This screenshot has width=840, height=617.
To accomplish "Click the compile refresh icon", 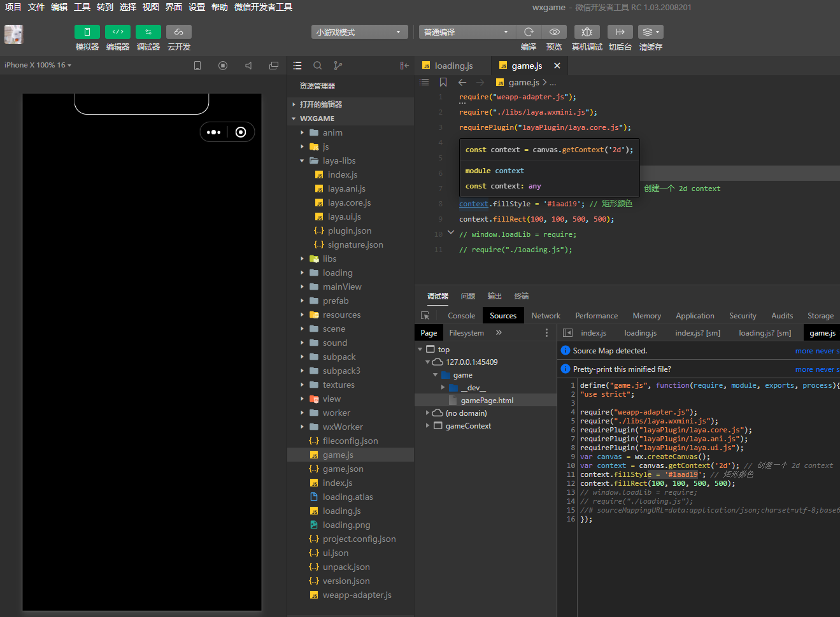I will [x=529, y=32].
